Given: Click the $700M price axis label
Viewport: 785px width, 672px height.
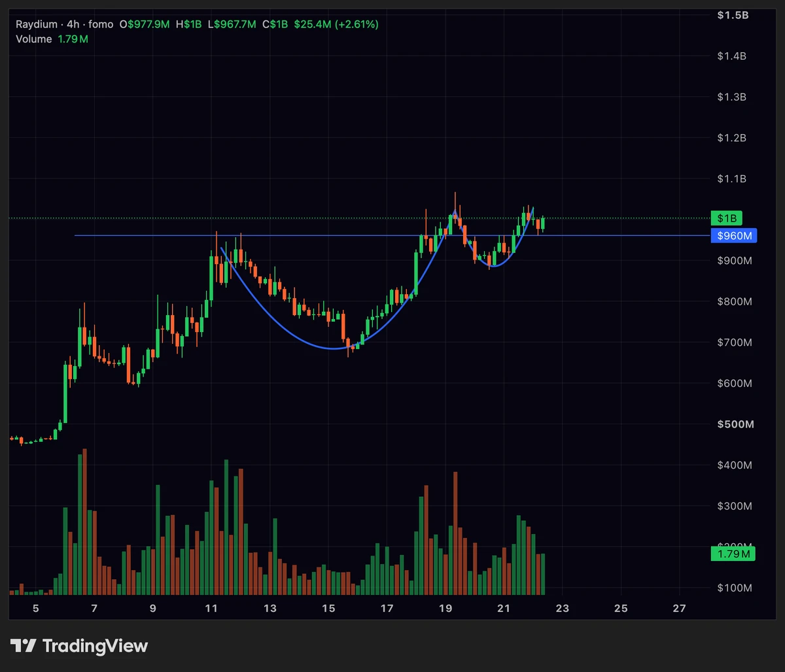Looking at the screenshot, I should (734, 343).
